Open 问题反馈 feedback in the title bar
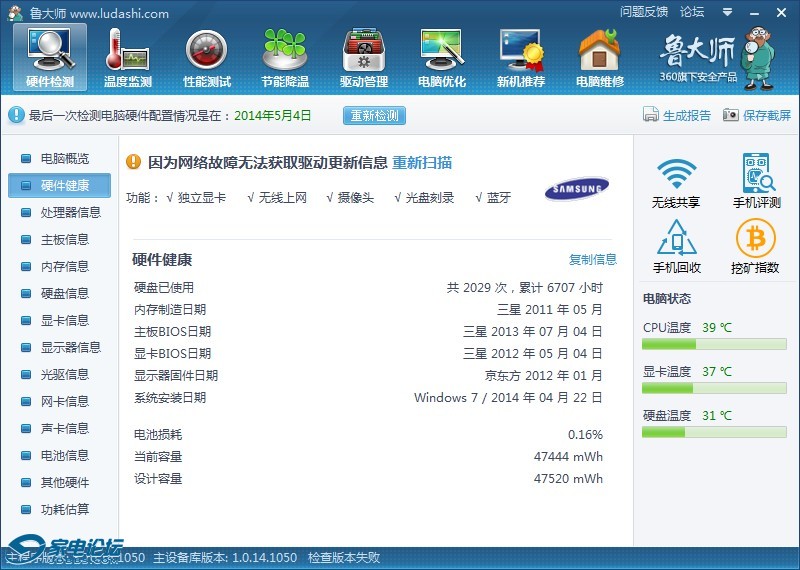 (643, 12)
